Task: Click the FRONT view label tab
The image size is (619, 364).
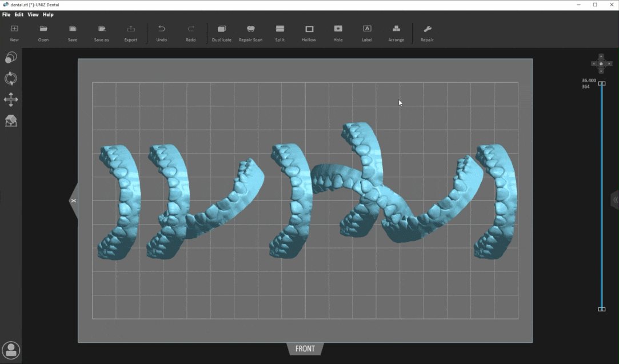Action: (x=305, y=349)
